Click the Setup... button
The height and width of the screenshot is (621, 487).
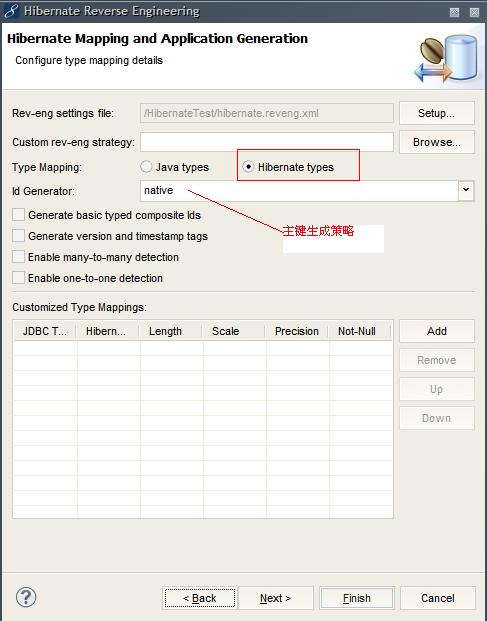437,113
